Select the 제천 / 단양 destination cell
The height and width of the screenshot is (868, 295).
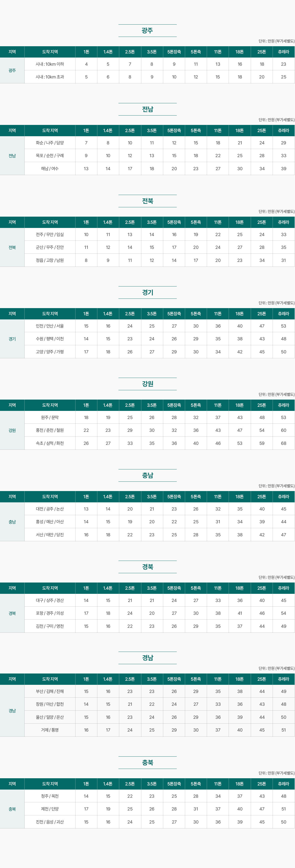coord(50,809)
